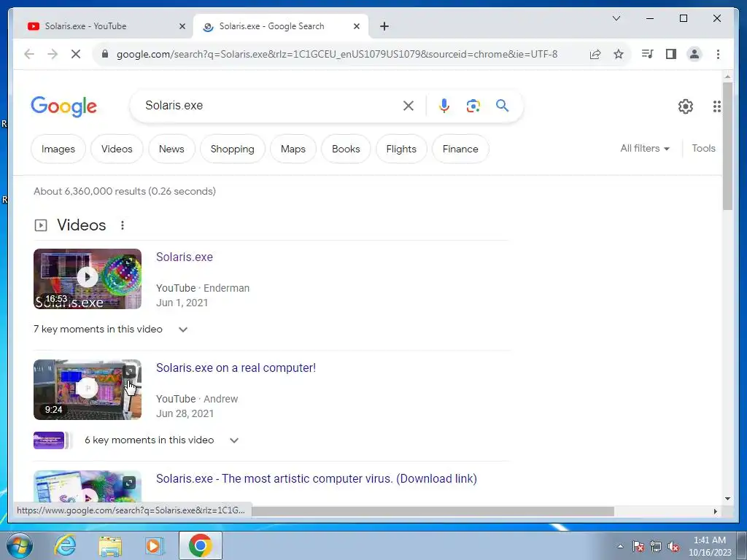Launch Internet Explorer from taskbar

65,545
